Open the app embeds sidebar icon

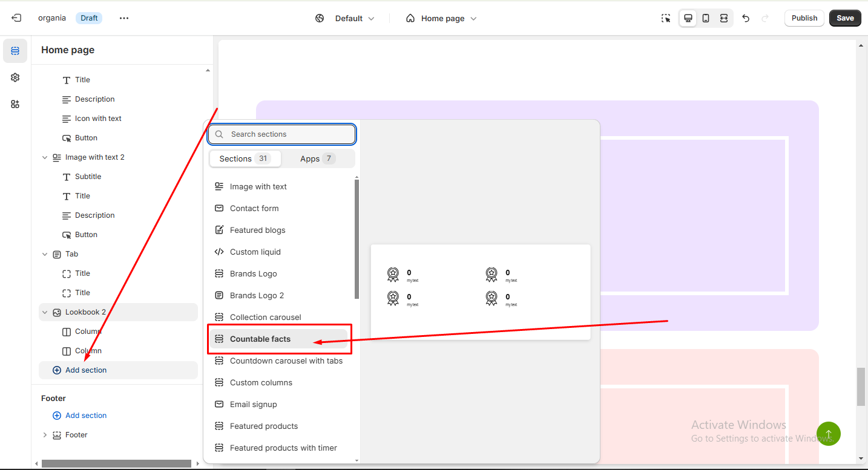[x=15, y=104]
